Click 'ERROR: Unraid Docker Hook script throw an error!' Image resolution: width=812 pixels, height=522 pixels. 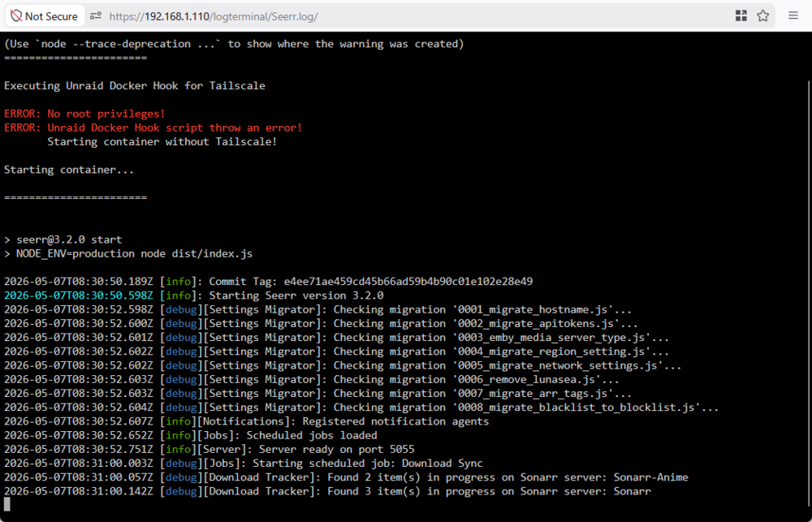tap(153, 127)
